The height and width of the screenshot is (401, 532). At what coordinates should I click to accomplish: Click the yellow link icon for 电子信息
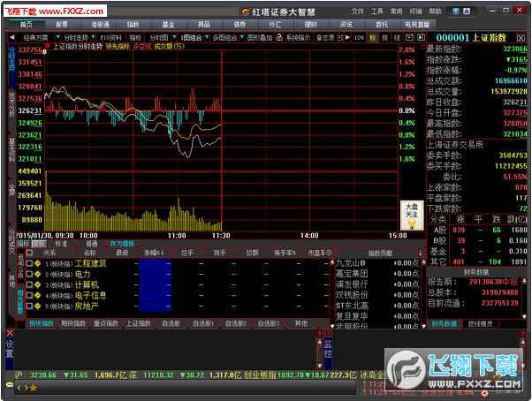click(38, 296)
